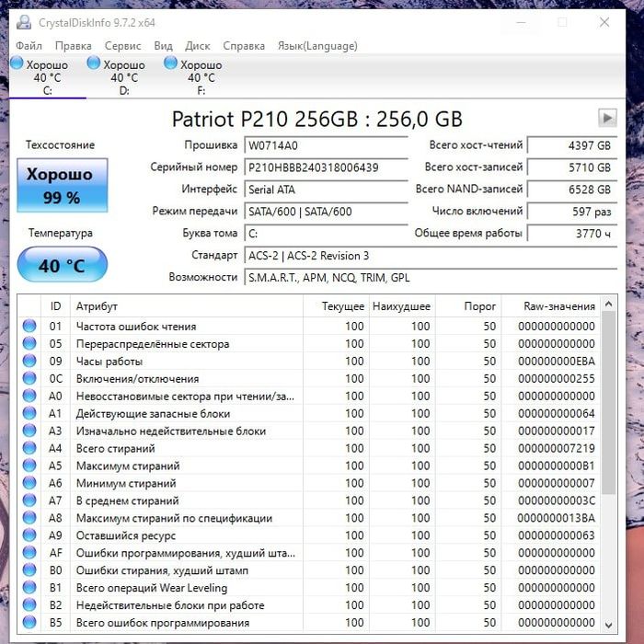Select the Перераспределённые сектора row
The image size is (644, 644).
[309, 343]
